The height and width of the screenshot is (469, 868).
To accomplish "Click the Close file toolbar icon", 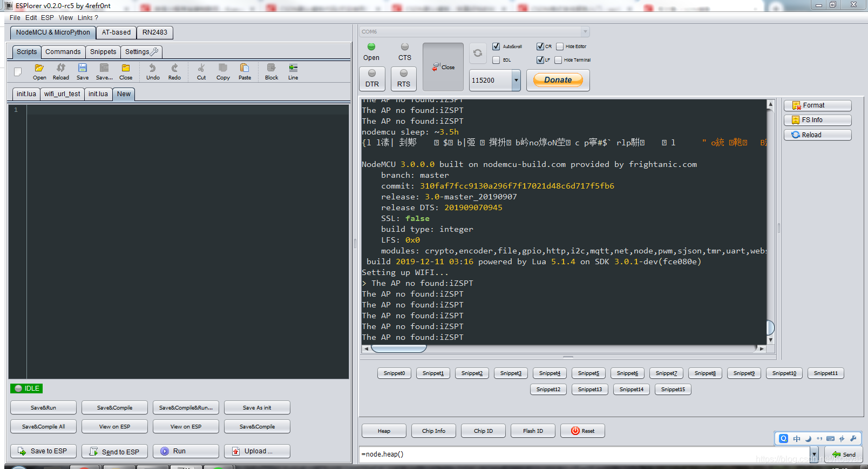I will point(126,71).
